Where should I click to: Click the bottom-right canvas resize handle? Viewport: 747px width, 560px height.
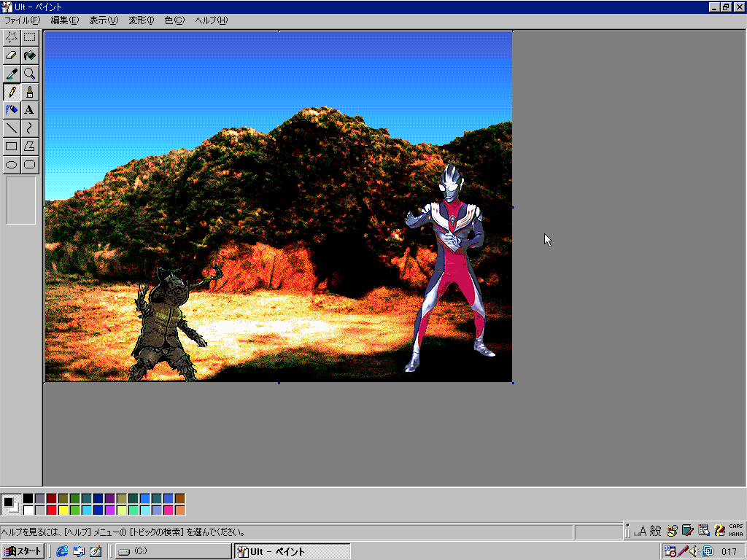[513, 383]
